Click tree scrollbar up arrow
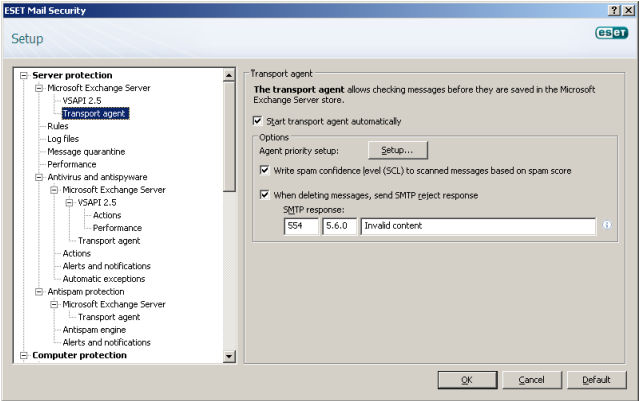The image size is (640, 401). point(229,75)
